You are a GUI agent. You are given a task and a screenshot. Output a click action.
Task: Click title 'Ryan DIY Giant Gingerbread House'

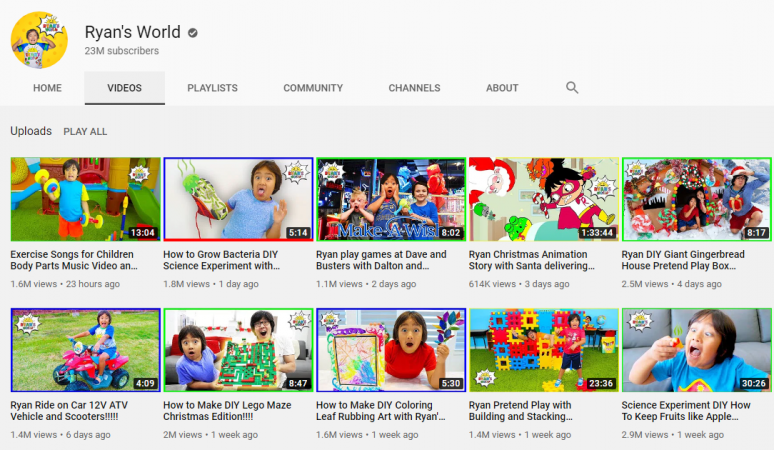(683, 260)
